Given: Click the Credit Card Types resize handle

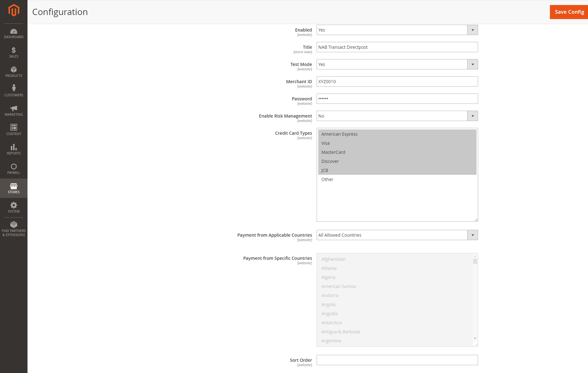Looking at the screenshot, I should pos(476,219).
